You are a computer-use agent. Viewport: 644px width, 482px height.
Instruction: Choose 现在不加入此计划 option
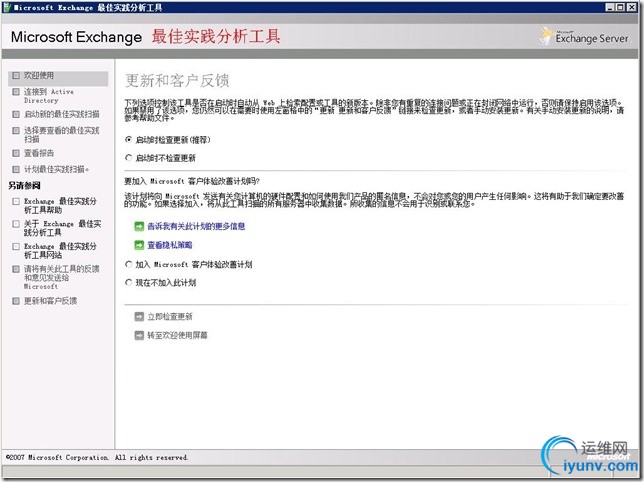coord(129,282)
